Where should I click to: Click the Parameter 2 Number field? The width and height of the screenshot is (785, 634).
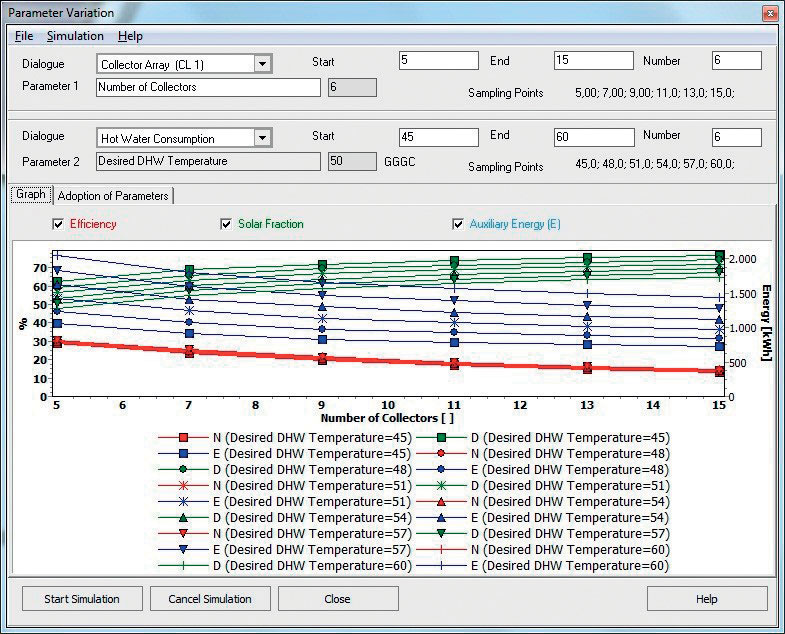736,138
